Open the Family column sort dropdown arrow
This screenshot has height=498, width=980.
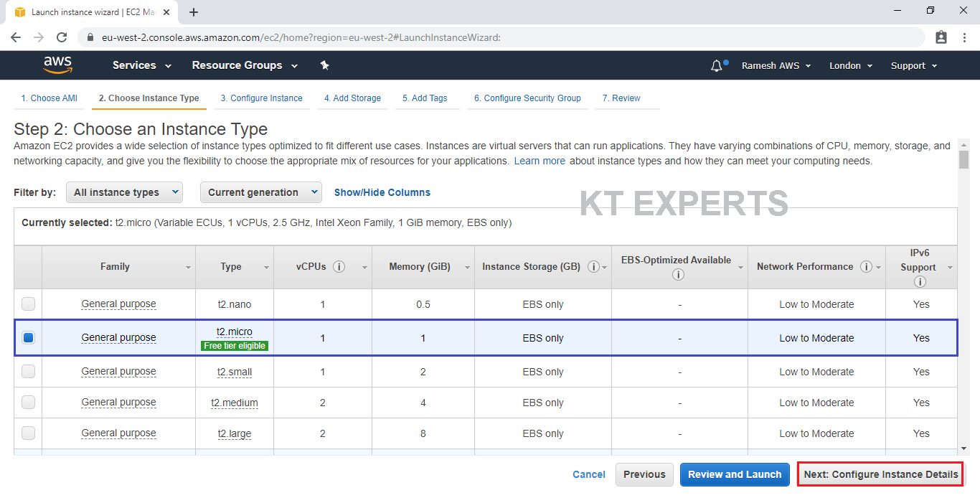[x=188, y=268]
